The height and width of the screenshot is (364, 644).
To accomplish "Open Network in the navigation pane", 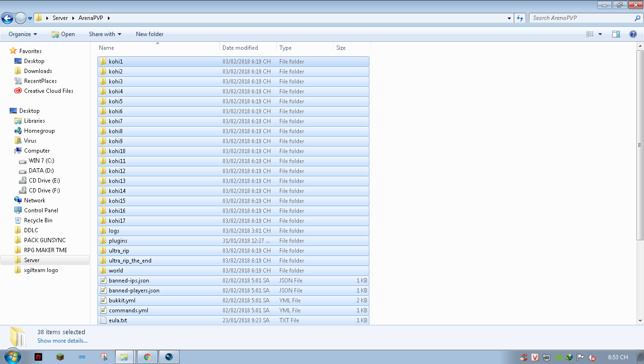I will click(35, 200).
